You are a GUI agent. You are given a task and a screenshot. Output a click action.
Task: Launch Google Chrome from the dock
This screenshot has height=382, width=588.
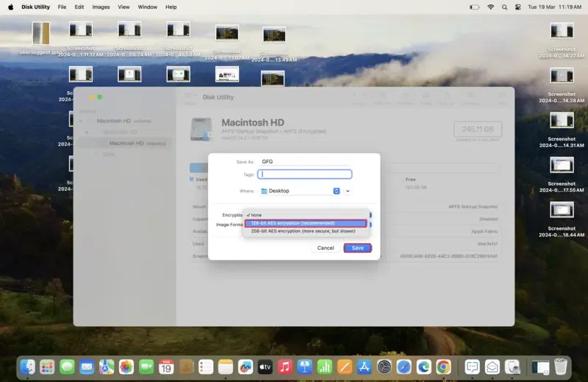[x=444, y=367]
